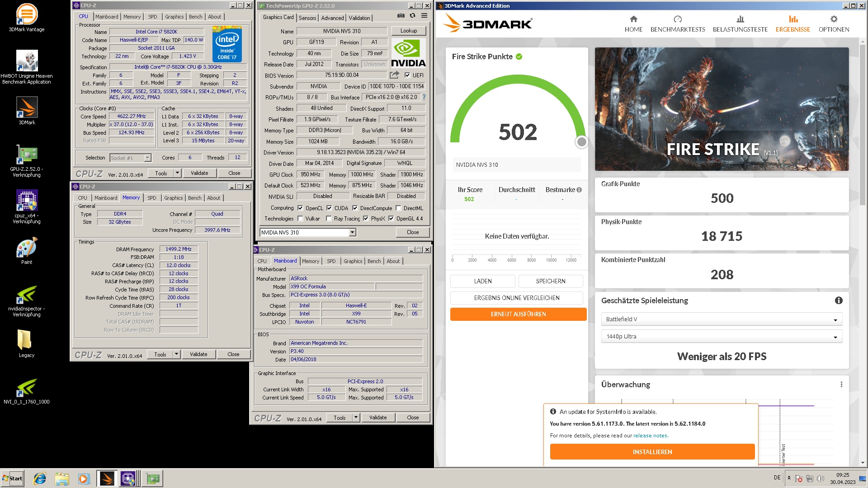Open Bench tab in Memory CPU-Z window
Screen dimensions: 868x488
tap(195, 198)
